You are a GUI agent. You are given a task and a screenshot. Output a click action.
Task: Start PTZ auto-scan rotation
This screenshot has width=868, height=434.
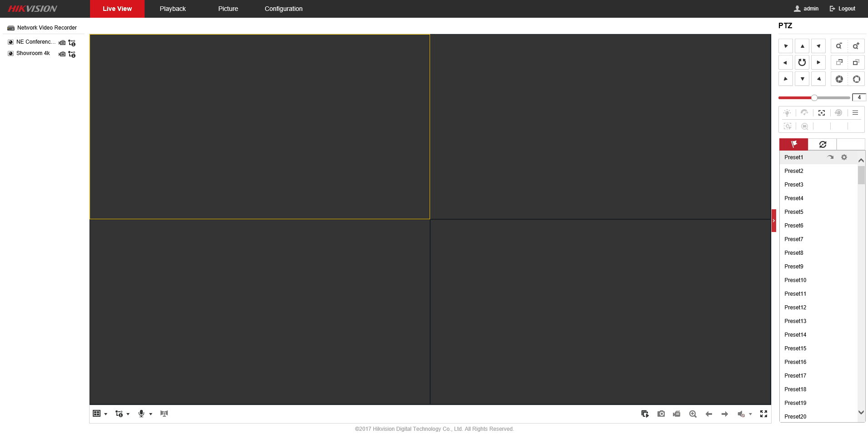point(802,62)
